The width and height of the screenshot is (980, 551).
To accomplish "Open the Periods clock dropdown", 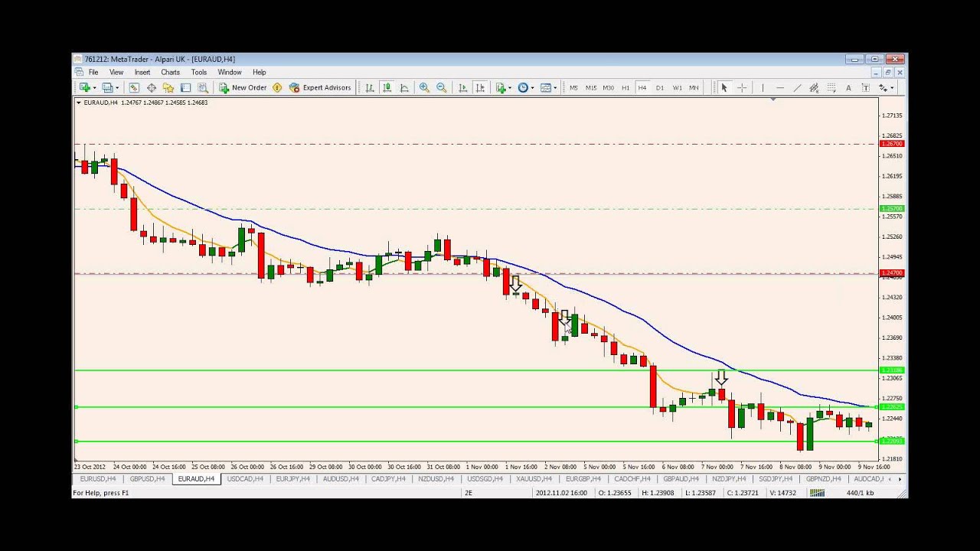I will pos(526,88).
